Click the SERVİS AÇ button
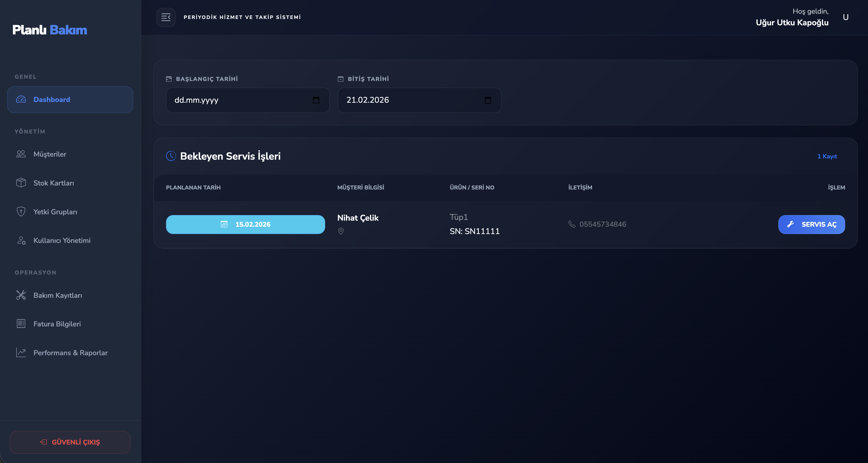This screenshot has width=868, height=463. point(811,224)
